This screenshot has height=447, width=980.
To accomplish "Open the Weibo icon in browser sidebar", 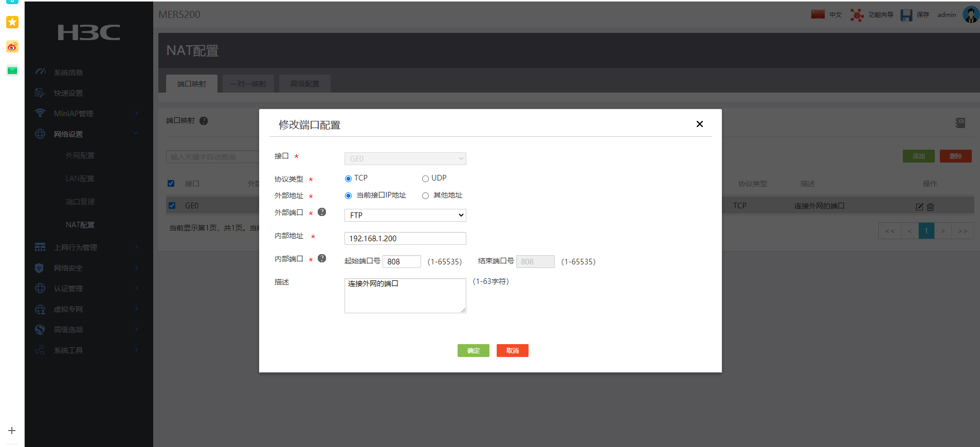I will [x=12, y=47].
